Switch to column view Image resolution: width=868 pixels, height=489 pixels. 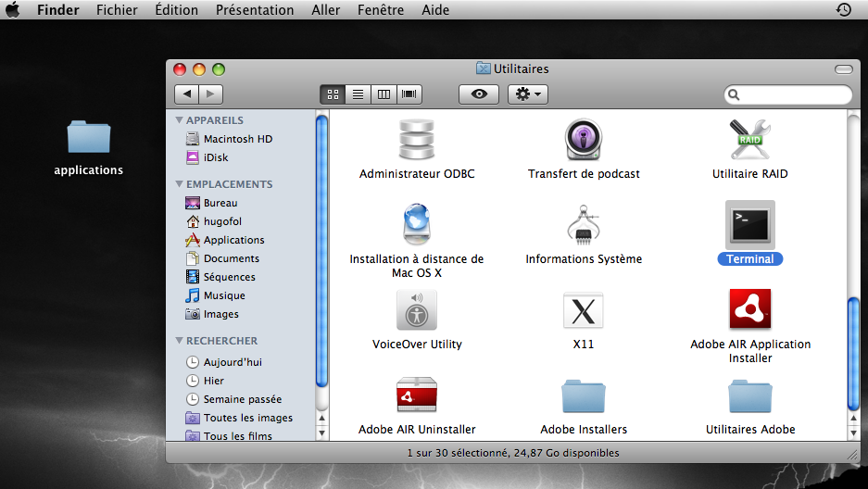tap(384, 94)
